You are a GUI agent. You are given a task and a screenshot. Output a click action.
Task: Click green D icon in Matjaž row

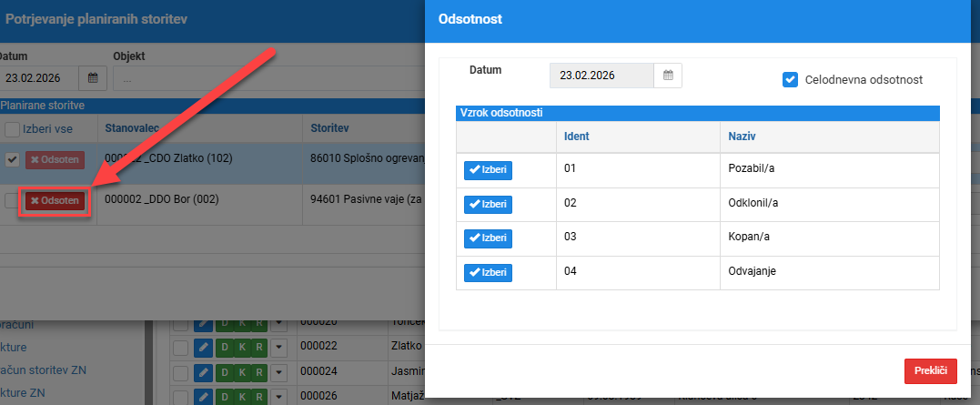tap(224, 396)
